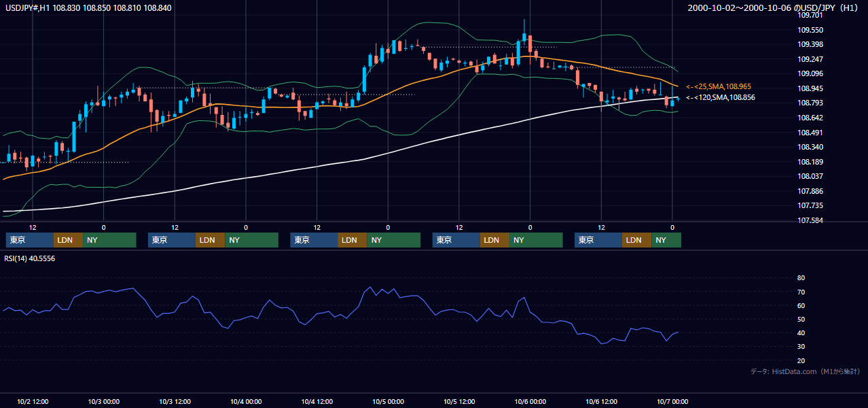Viewport: 868px width, 408px height.
Task: Choose the LDN session block for 10/5
Action: click(x=494, y=240)
